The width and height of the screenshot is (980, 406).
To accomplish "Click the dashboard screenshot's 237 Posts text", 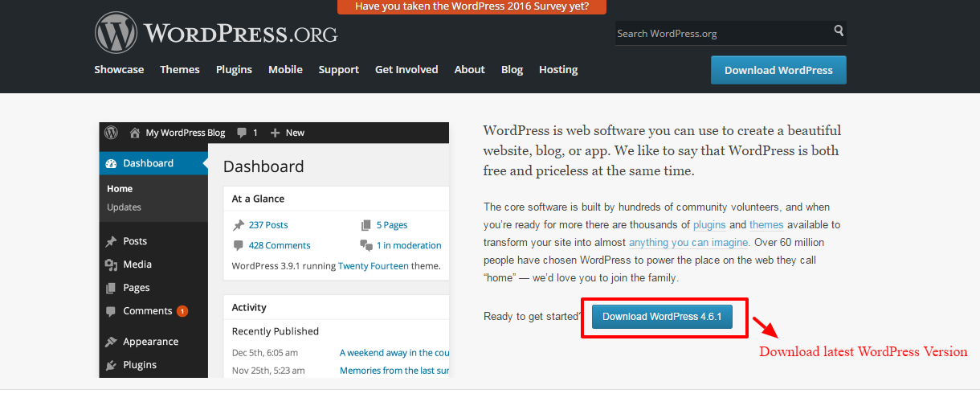I will click(x=268, y=225).
